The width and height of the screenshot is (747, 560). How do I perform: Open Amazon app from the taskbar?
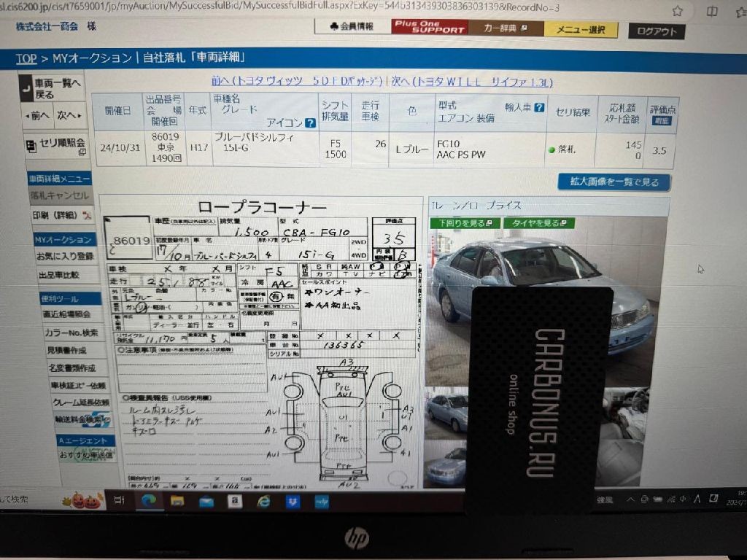click(x=234, y=502)
